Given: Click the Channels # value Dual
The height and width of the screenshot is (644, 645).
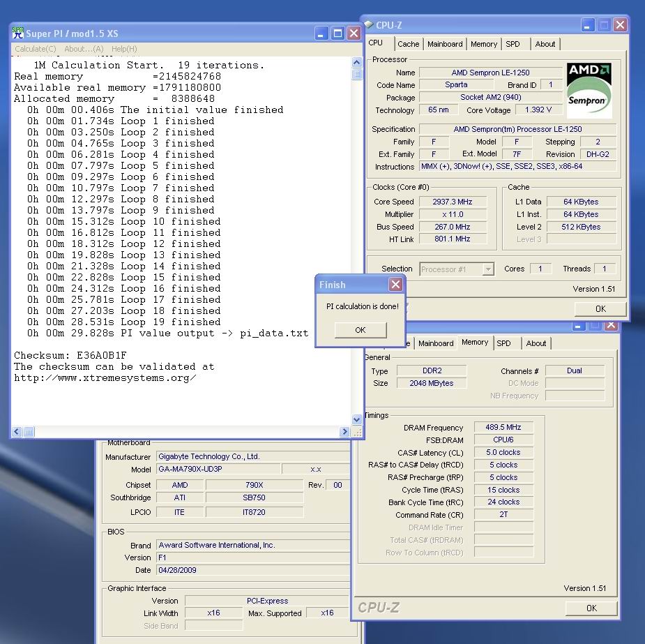Looking at the screenshot, I should click(575, 370).
